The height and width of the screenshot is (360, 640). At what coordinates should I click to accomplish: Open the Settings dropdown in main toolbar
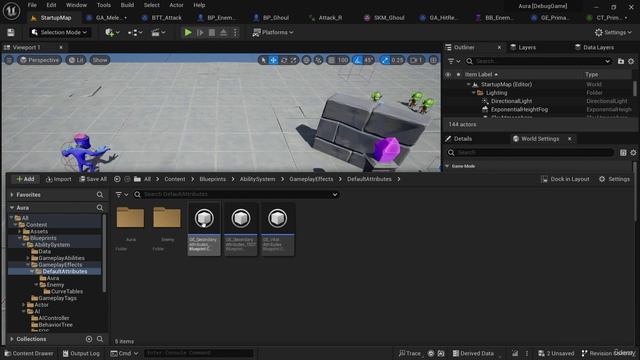[613, 32]
